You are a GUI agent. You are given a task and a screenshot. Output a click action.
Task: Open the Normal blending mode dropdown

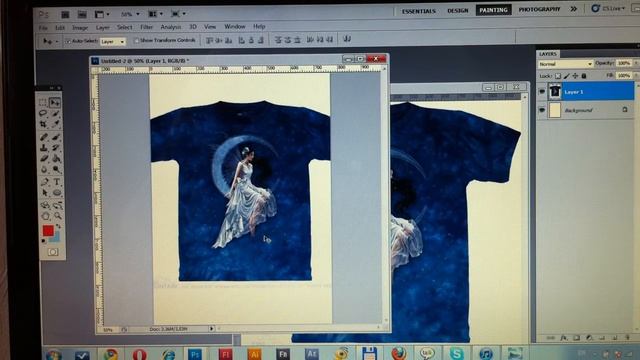[565, 64]
